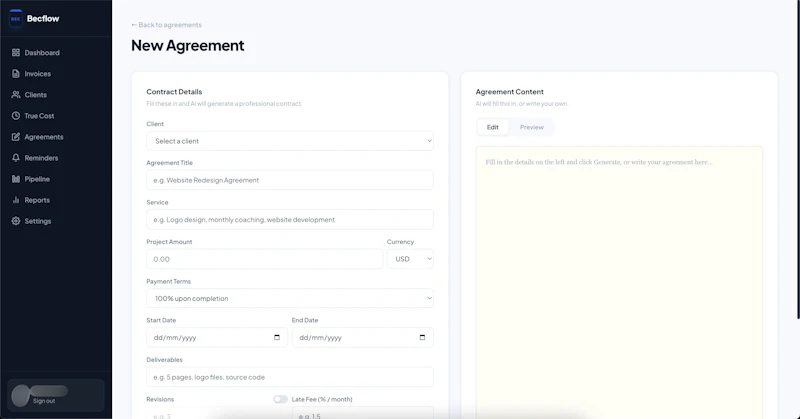
Task: Click the Agreement Content heading
Action: click(x=510, y=92)
